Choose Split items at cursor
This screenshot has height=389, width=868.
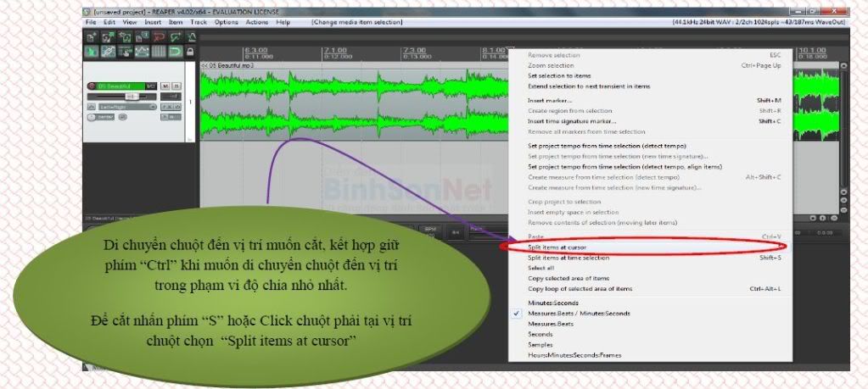click(x=557, y=247)
